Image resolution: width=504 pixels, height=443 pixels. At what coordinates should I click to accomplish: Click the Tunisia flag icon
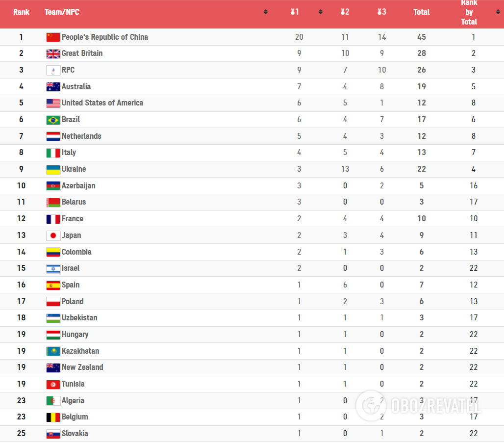coord(53,384)
